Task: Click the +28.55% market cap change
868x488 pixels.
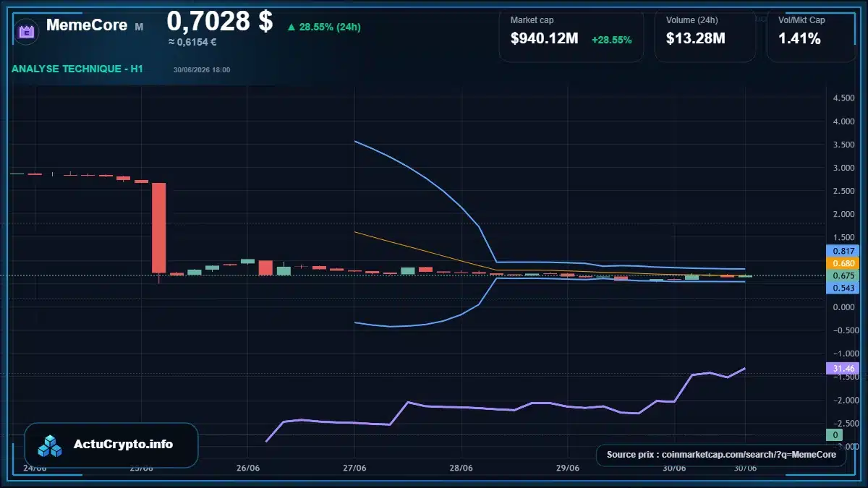Action: pyautogui.click(x=611, y=40)
